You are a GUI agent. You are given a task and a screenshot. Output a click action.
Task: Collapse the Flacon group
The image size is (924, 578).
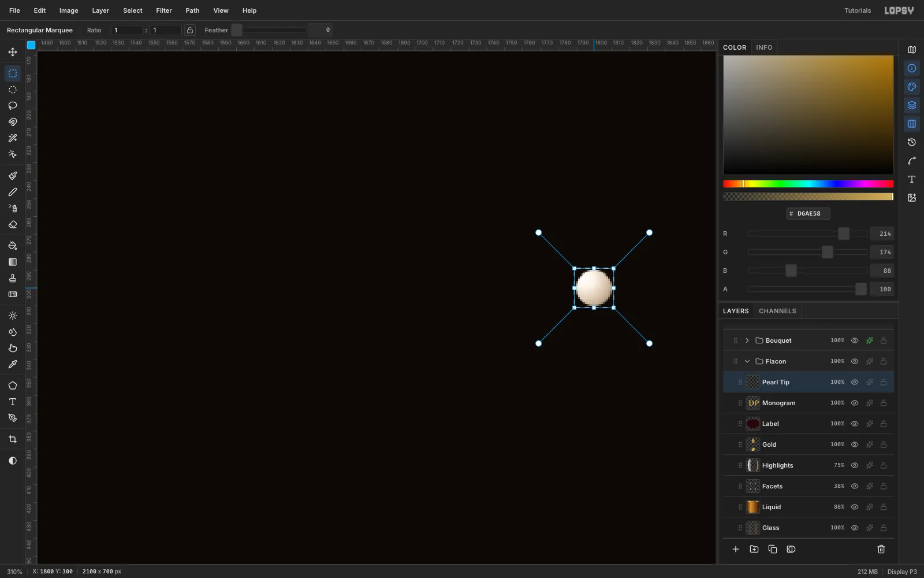pos(747,361)
